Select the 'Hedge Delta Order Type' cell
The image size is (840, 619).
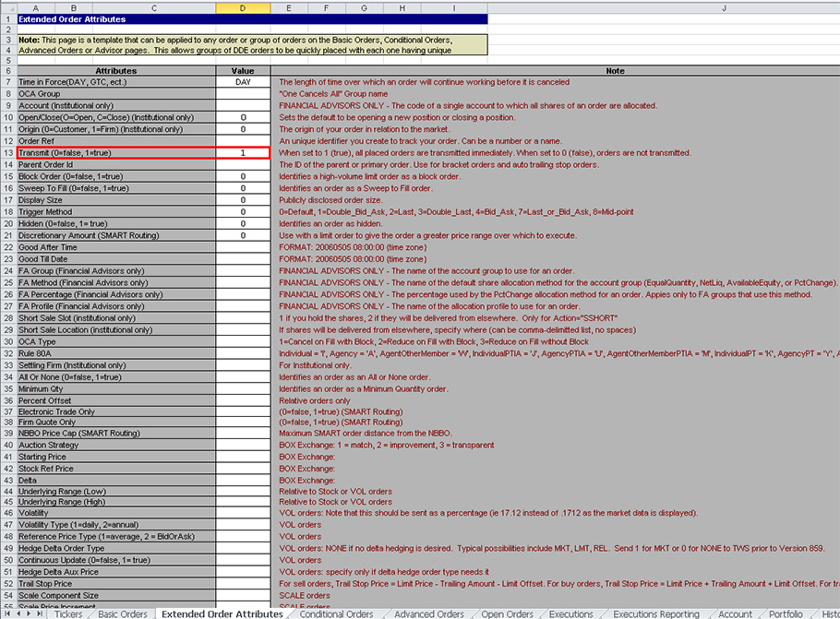click(x=116, y=548)
